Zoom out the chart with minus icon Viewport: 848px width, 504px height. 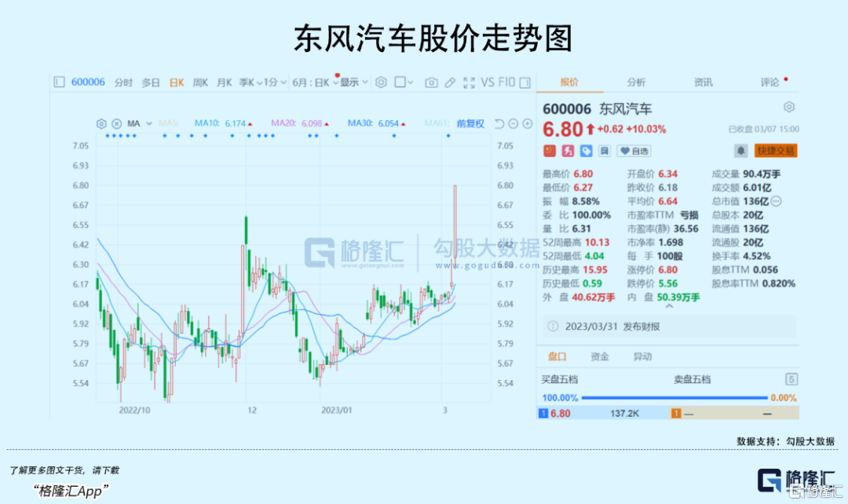[x=514, y=124]
